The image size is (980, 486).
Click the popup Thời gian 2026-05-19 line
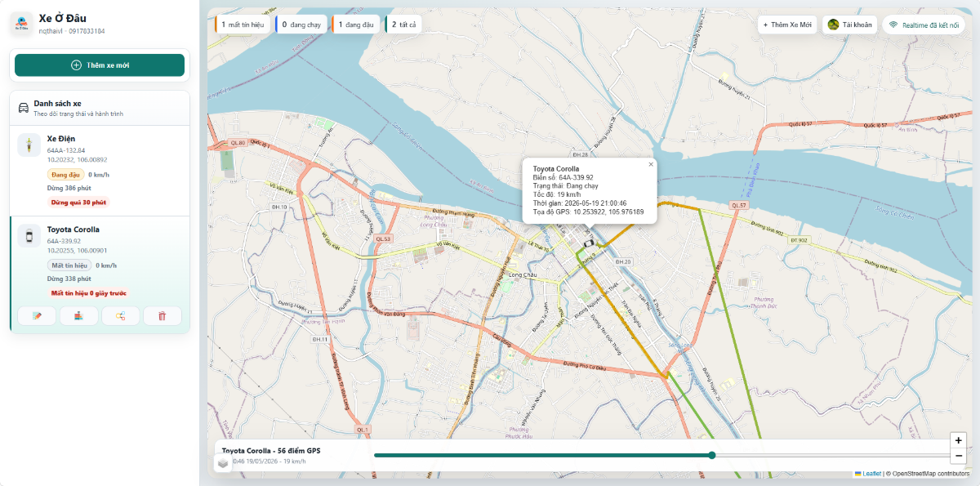pos(580,203)
